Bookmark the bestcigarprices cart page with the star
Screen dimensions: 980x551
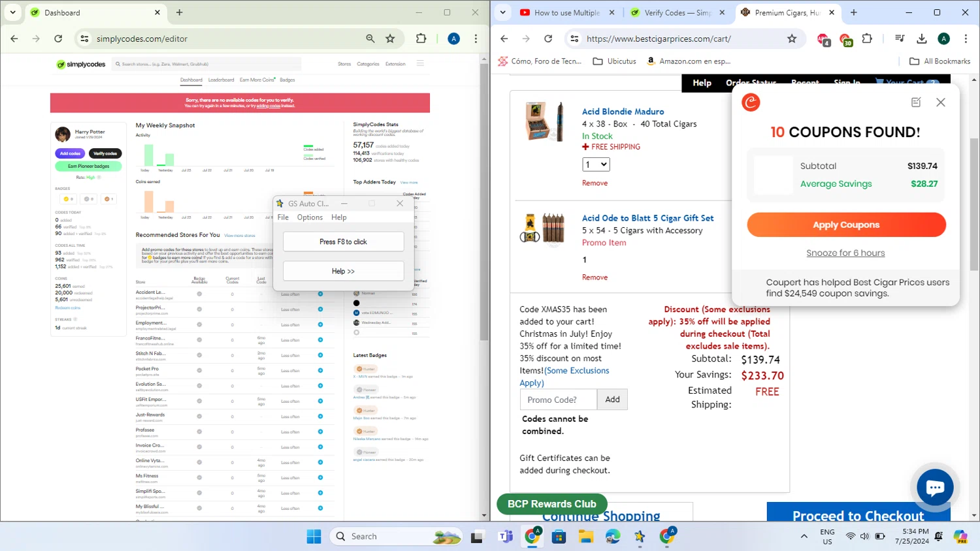point(792,39)
